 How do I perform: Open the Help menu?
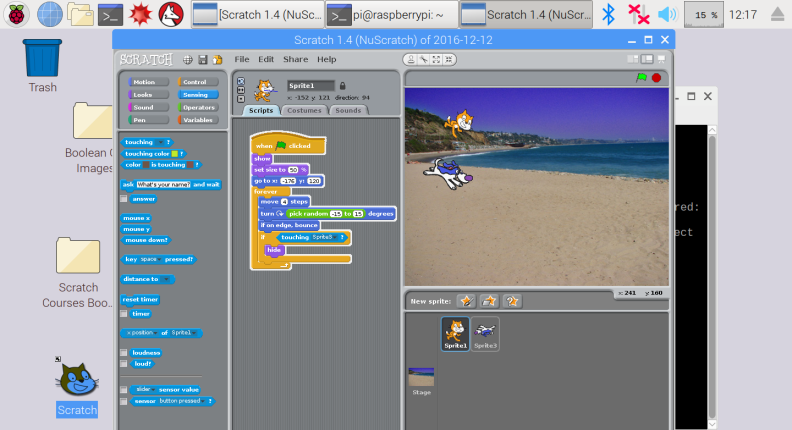327,59
